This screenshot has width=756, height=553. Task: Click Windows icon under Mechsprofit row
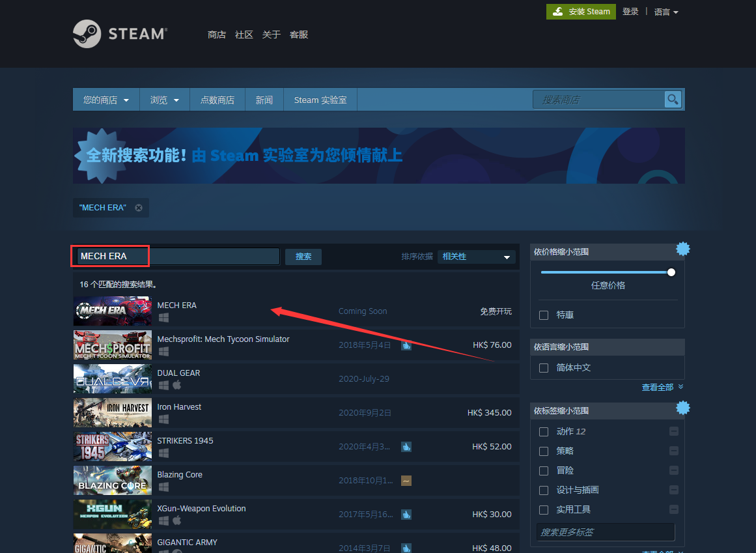click(163, 352)
